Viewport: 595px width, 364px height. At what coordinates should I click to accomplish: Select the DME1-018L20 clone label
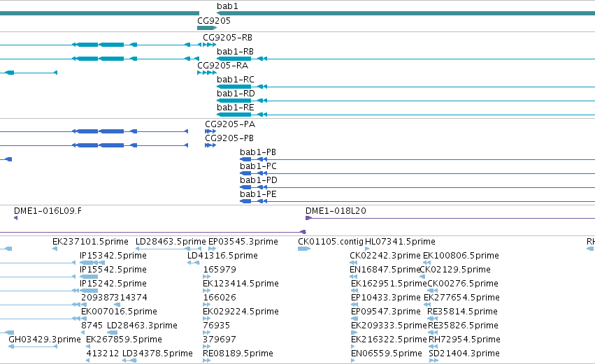tap(336, 211)
